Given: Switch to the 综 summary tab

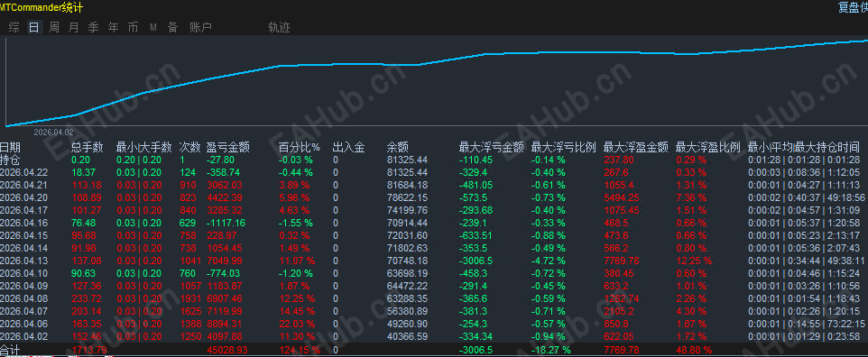Looking at the screenshot, I should [14, 28].
